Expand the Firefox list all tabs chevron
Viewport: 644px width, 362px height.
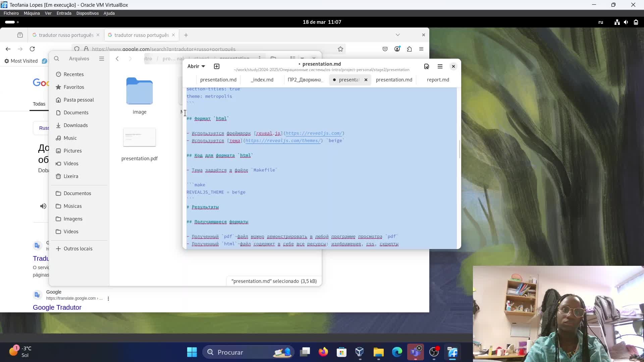[397, 35]
